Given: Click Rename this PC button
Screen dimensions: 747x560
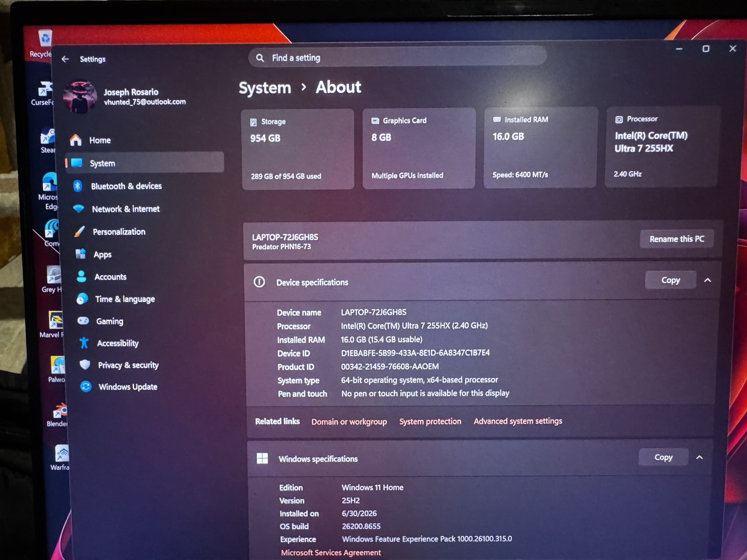Looking at the screenshot, I should tap(677, 239).
